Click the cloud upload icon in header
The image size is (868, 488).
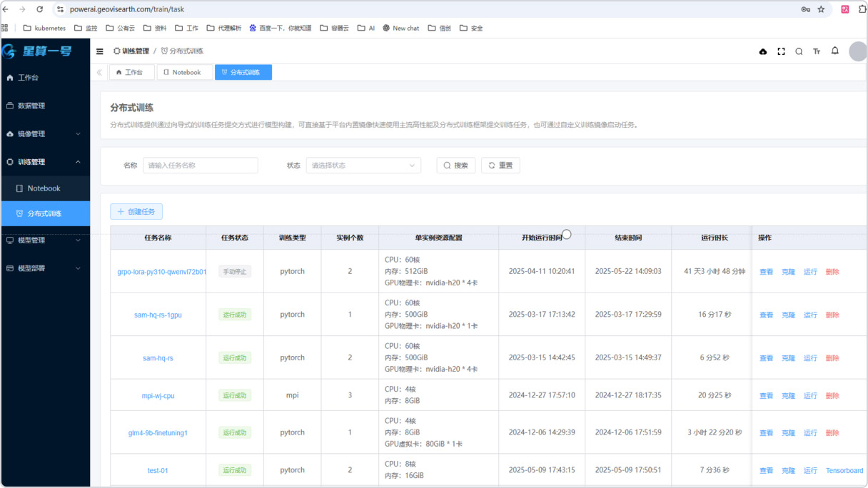coord(762,51)
